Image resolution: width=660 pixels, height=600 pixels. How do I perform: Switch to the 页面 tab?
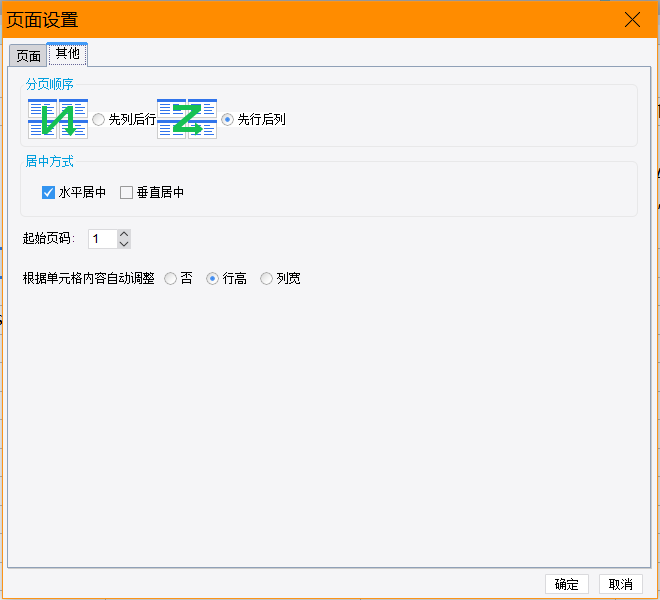tap(28, 56)
